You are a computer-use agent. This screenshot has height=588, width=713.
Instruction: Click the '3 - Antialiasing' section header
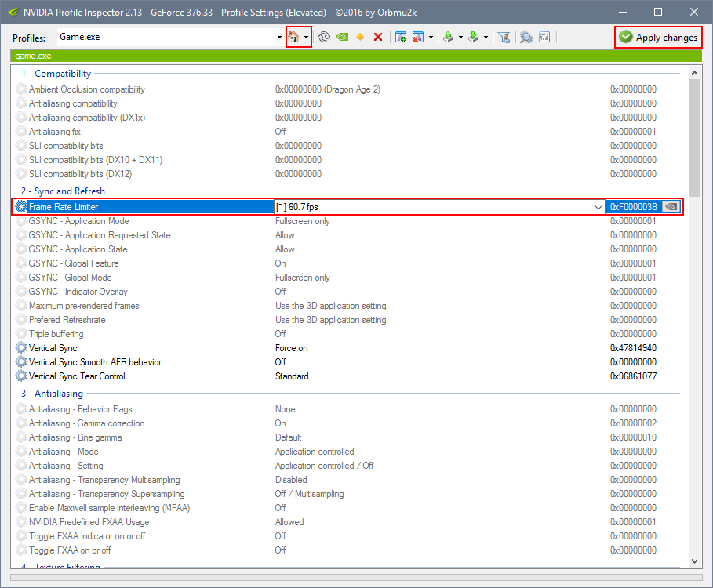52,394
